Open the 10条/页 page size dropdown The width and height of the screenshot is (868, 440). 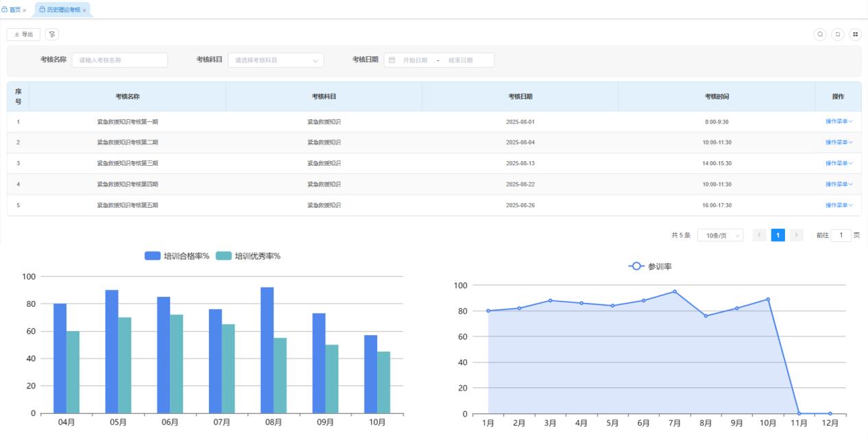[721, 235]
